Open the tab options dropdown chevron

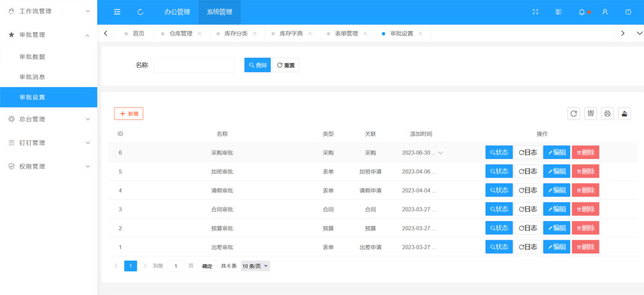coord(639,33)
